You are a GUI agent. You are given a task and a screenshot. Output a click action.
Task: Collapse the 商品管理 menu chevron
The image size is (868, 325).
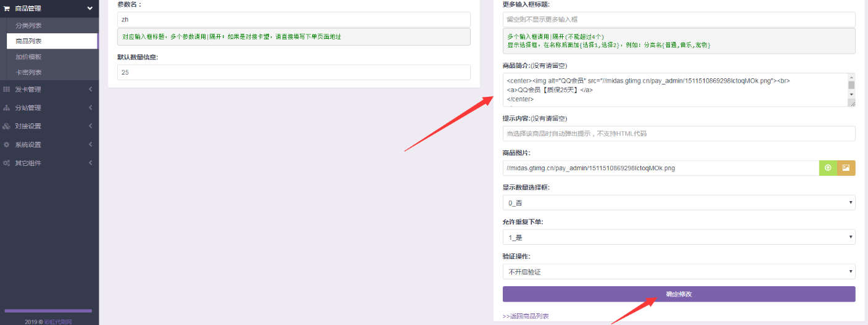(90, 9)
